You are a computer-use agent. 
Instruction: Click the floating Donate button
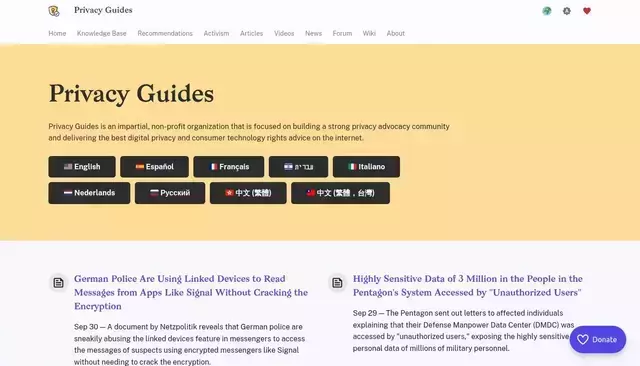598,339
